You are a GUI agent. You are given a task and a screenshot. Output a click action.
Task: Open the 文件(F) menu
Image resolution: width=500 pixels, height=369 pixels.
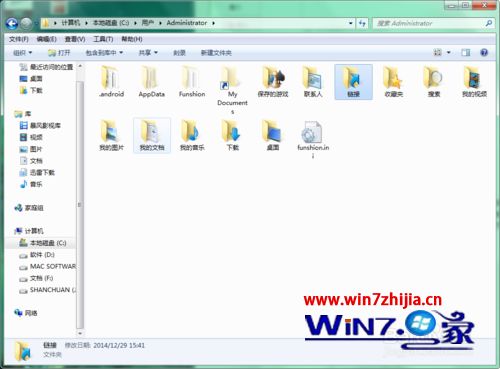coord(19,39)
